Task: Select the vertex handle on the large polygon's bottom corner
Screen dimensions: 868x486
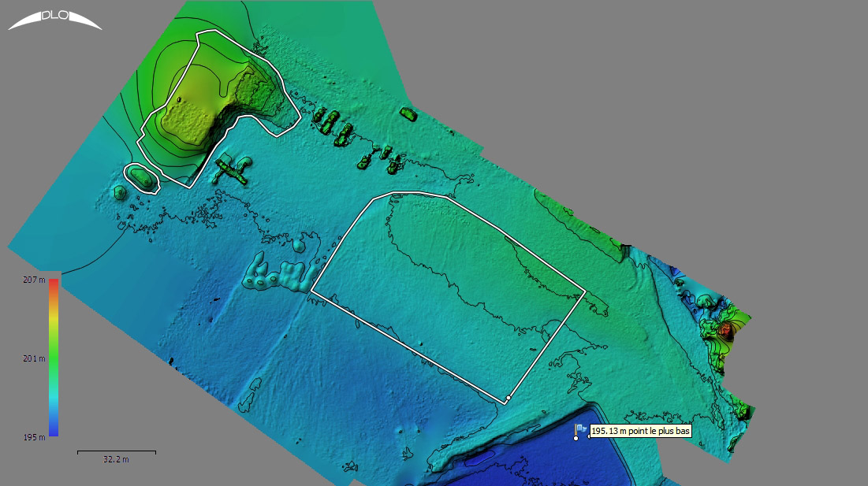Action: tap(509, 399)
